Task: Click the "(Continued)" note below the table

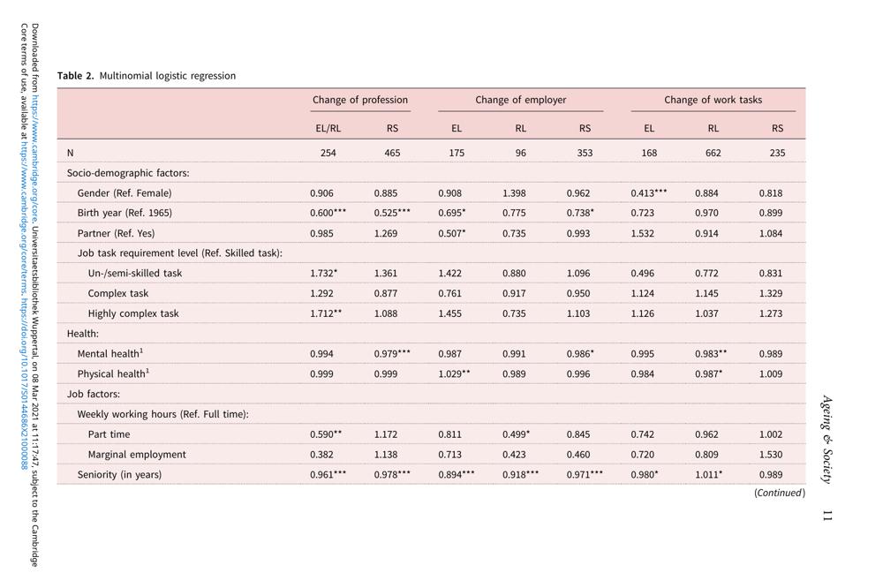Action: [x=779, y=494]
